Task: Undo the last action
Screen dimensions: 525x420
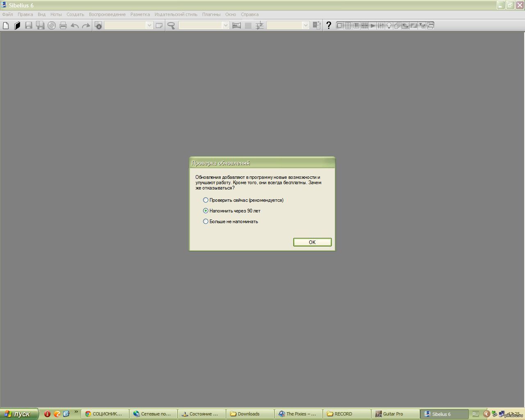Action: [x=75, y=25]
